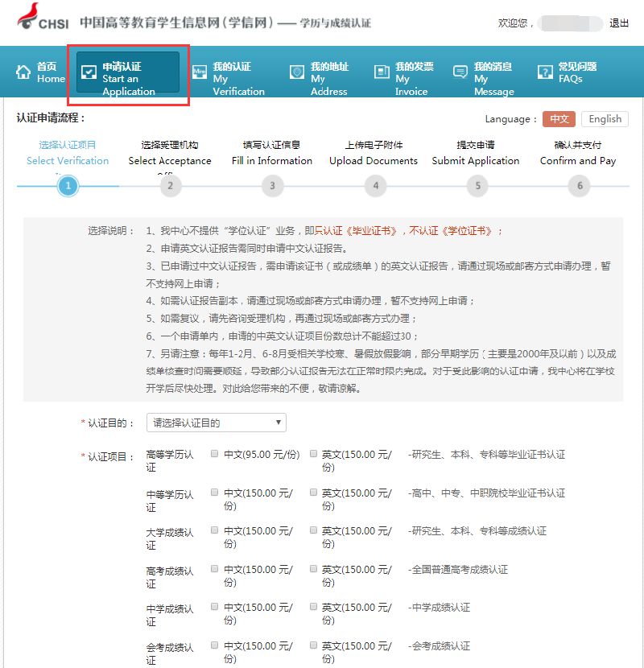
Task: Click the 学历与成绩认证 header subtitle
Action: tap(336, 23)
